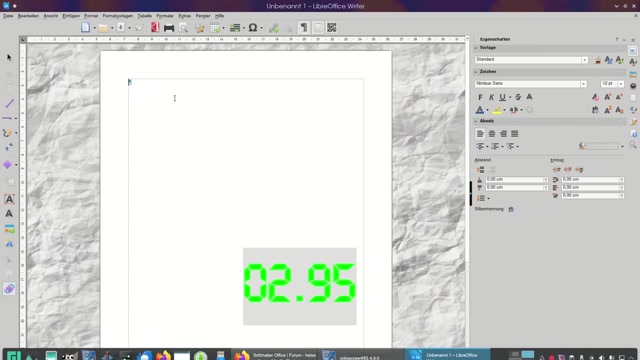
Task: Click the QR code icon
Action: 331,27
